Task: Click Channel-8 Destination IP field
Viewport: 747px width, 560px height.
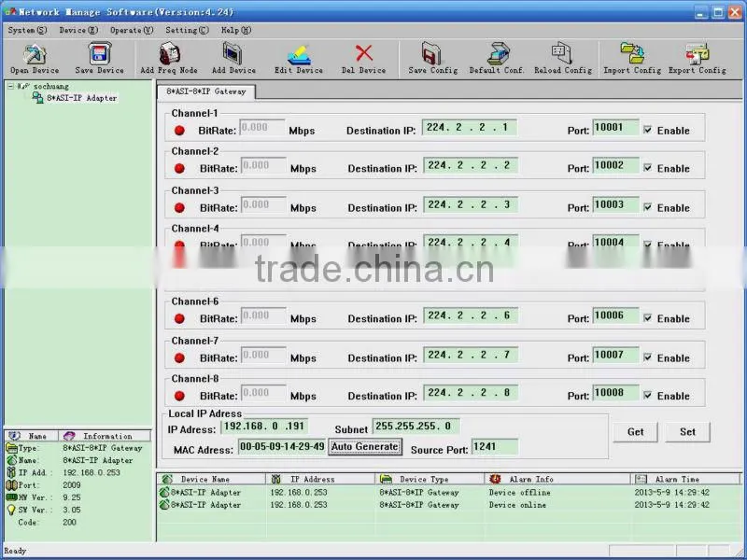Action: click(470, 393)
